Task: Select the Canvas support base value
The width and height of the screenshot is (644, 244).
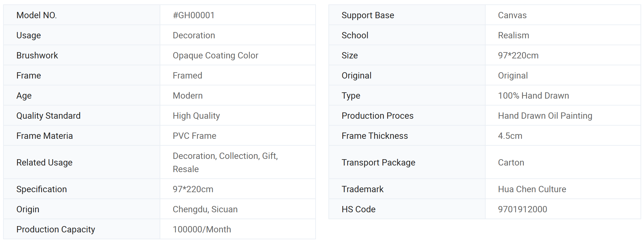Action: point(512,15)
